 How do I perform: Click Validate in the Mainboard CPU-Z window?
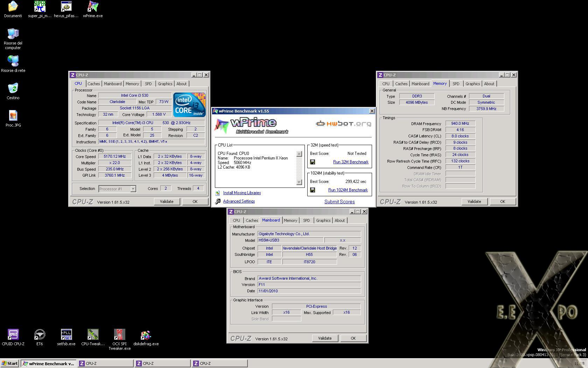[x=325, y=338]
